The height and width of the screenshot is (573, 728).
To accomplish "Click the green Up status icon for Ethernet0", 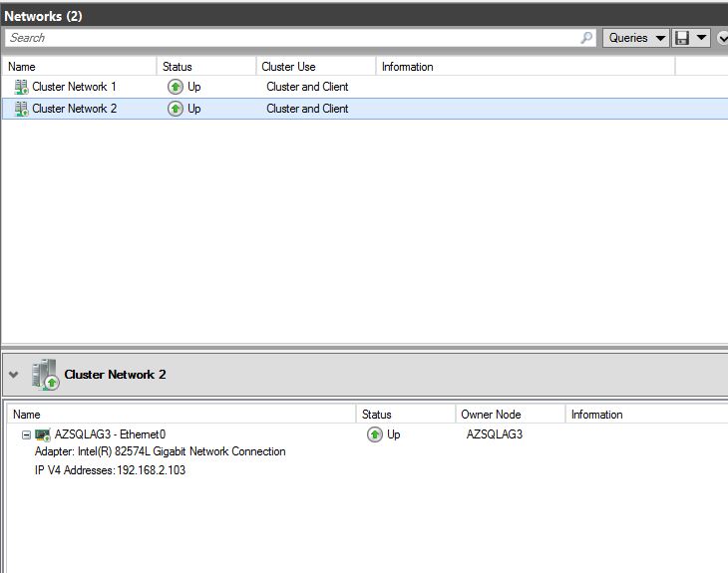I will pyautogui.click(x=375, y=434).
